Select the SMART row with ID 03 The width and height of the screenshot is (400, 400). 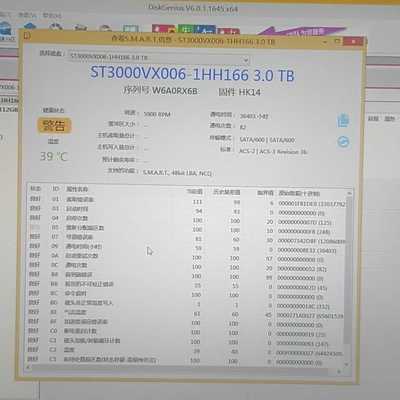coord(187,210)
